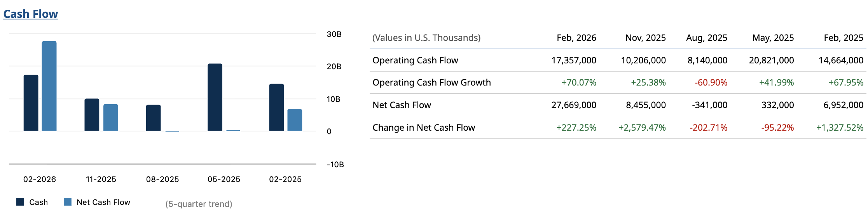The width and height of the screenshot is (868, 224).
Task: Open the Cash Flow heading link
Action: (31, 14)
